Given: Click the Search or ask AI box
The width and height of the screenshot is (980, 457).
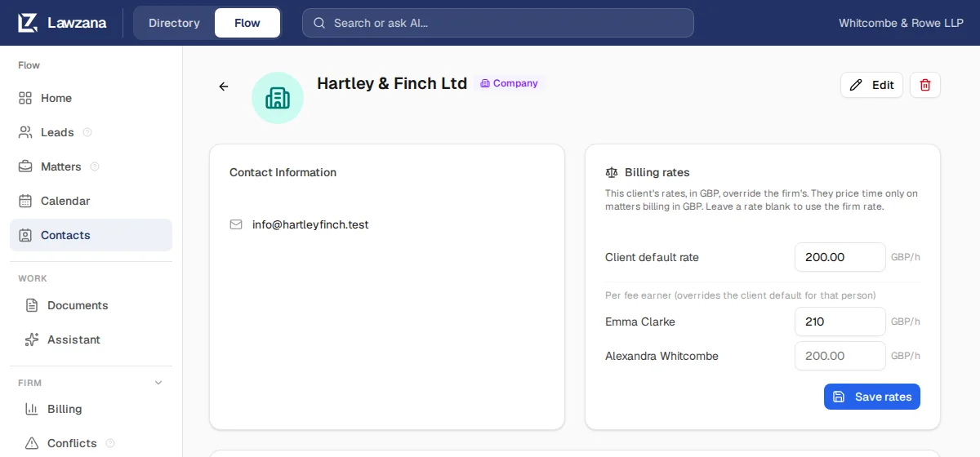Looking at the screenshot, I should (498, 23).
